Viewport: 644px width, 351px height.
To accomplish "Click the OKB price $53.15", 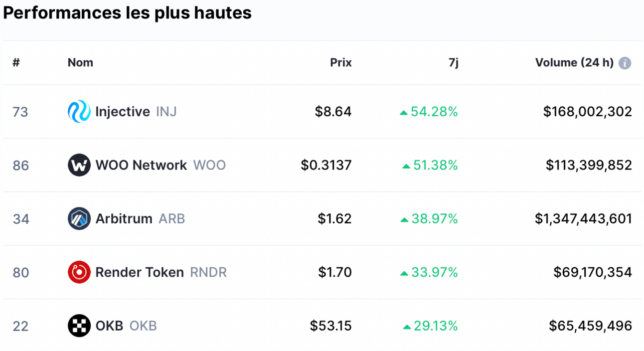I will click(x=330, y=326).
